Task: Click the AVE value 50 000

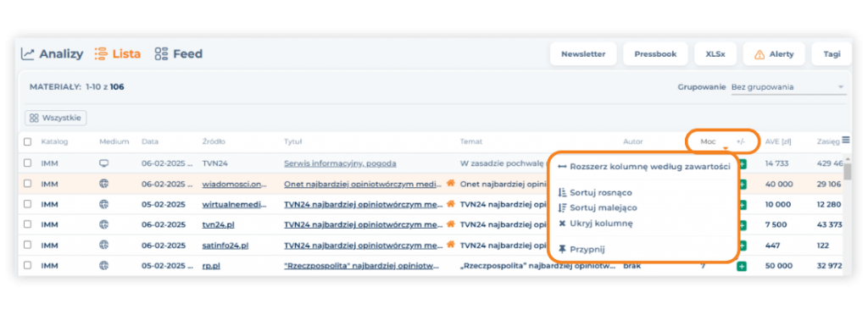Action: point(778,265)
